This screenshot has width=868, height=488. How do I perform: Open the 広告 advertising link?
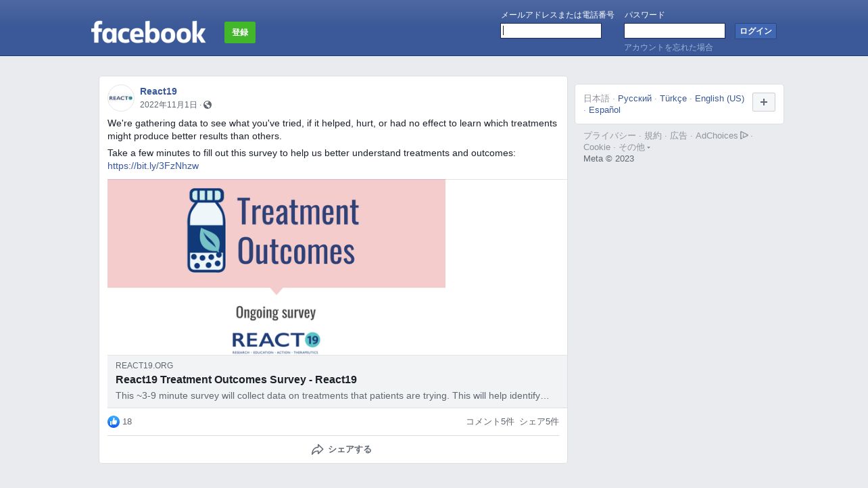coord(679,135)
